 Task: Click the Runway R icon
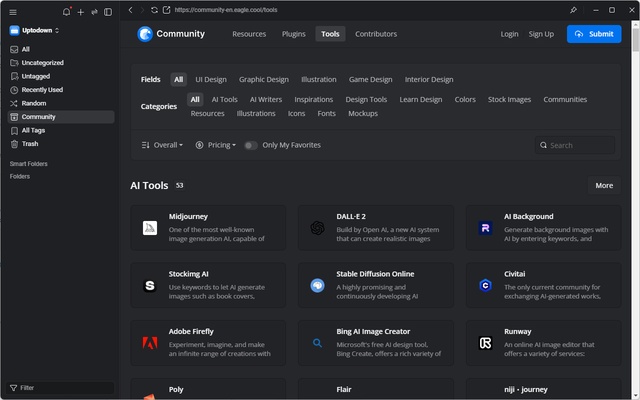click(485, 343)
